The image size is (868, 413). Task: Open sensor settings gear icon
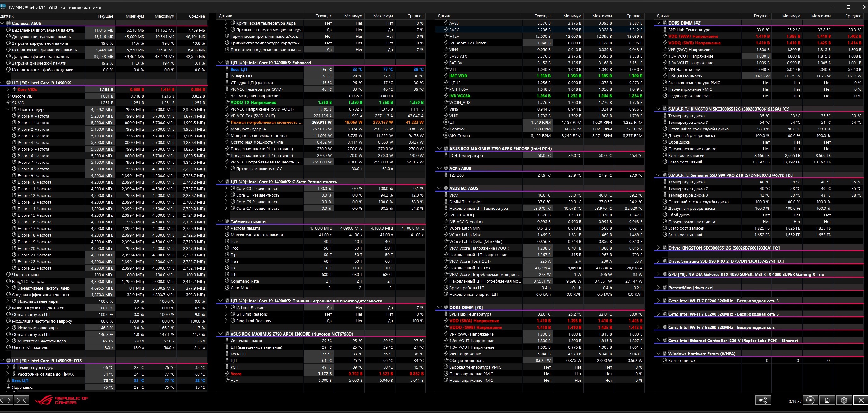tap(844, 400)
